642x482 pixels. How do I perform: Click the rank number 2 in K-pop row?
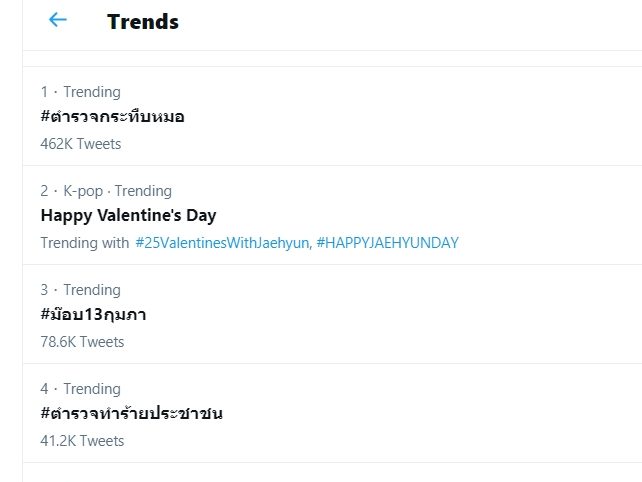pyautogui.click(x=44, y=191)
